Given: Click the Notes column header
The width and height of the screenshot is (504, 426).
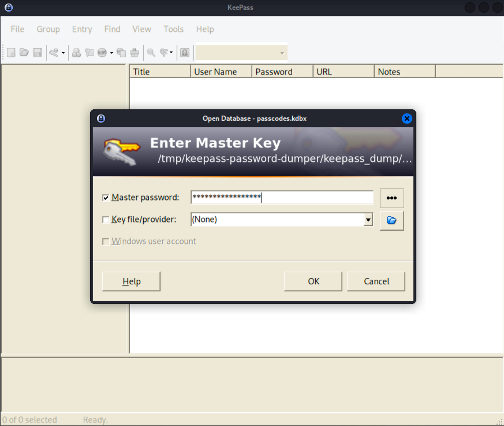Looking at the screenshot, I should (x=405, y=72).
